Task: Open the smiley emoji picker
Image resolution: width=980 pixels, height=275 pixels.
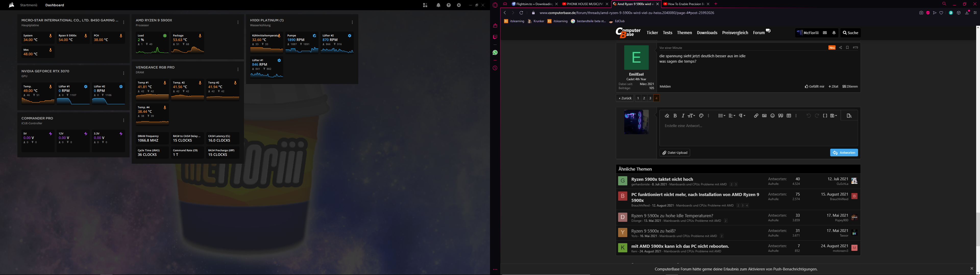Action: point(772,116)
